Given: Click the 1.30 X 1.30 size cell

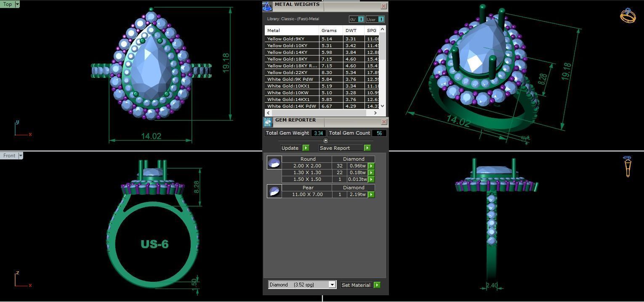Looking at the screenshot, I should click(307, 172).
